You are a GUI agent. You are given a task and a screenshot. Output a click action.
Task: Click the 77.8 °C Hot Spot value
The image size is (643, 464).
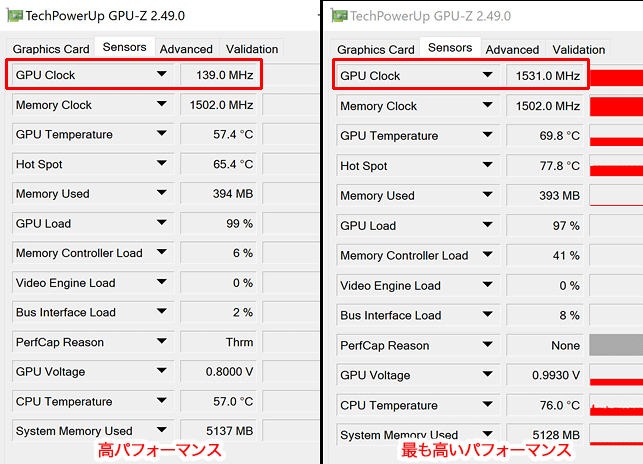click(x=545, y=166)
